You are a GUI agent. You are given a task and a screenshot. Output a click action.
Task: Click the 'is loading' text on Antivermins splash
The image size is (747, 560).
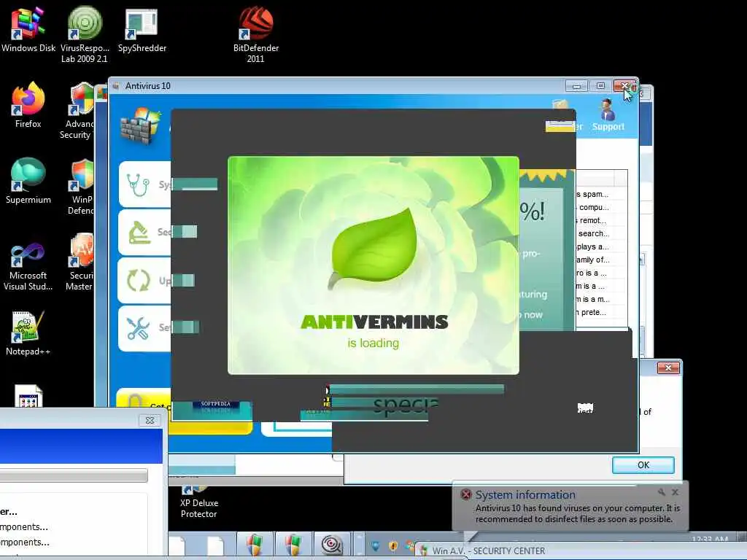373,343
